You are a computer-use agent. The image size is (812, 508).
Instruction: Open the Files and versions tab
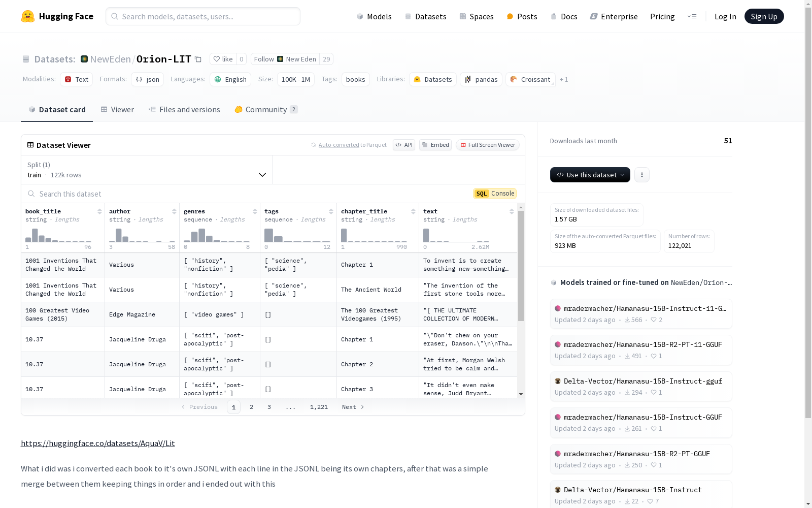184,110
